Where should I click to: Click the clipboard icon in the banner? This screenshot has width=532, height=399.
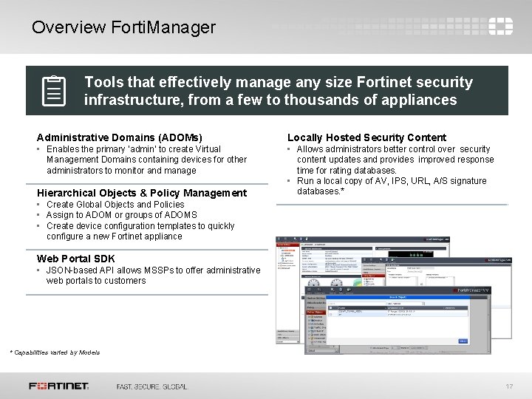(x=54, y=91)
